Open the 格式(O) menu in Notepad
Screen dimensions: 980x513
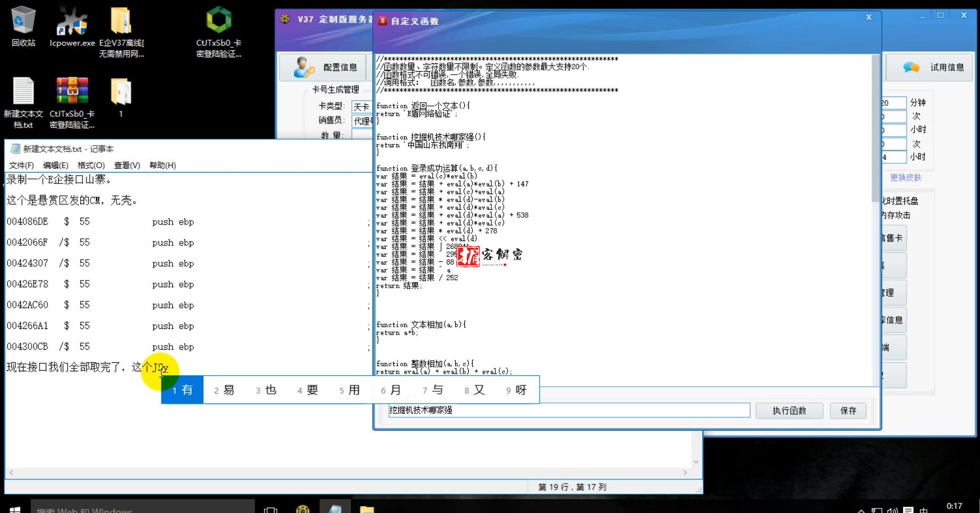(91, 165)
